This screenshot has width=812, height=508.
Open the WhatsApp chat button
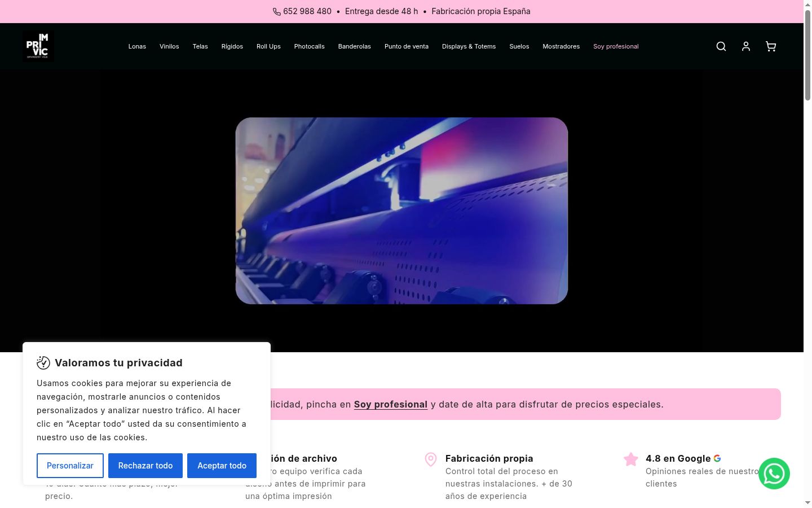(x=774, y=474)
